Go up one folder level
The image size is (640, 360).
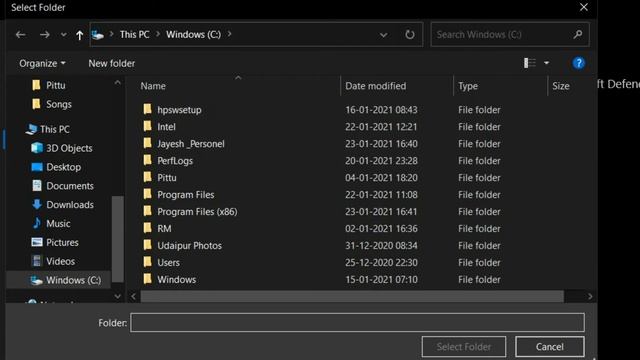click(79, 35)
